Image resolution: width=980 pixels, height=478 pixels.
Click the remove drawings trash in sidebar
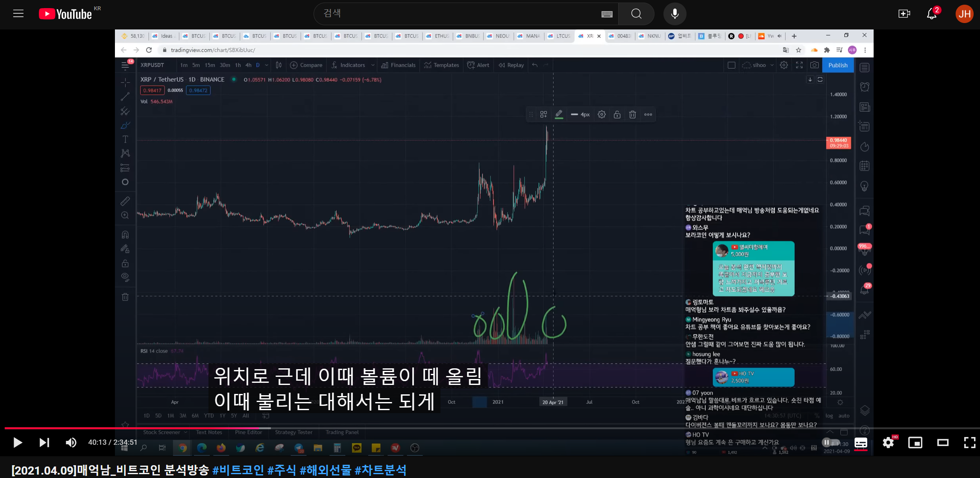click(125, 297)
